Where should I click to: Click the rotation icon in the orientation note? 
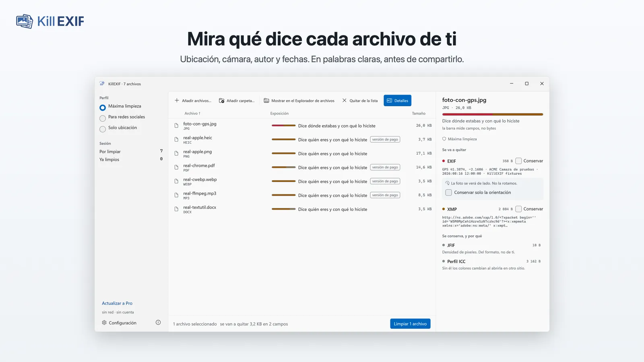point(448,183)
